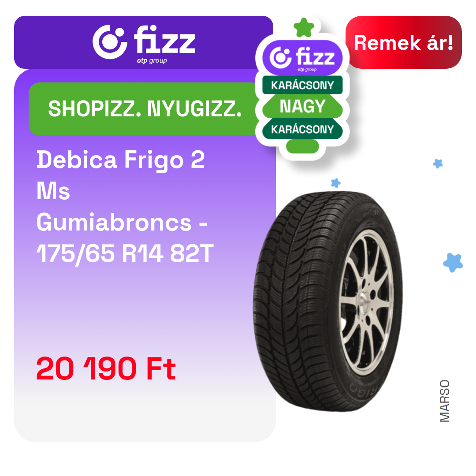Screen dimensions: 476x476
Task: Click the MARSO vertical seller label
Action: tap(444, 401)
